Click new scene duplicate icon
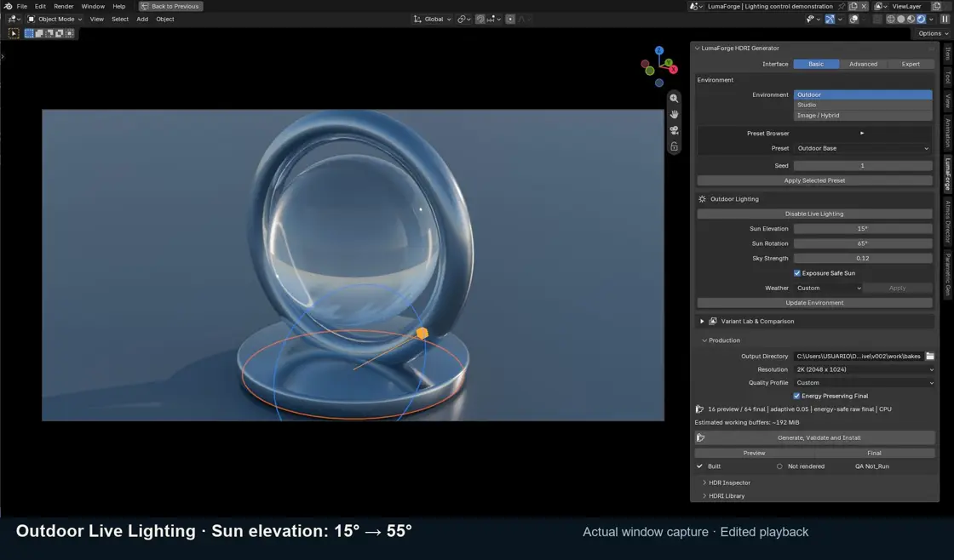 click(853, 6)
